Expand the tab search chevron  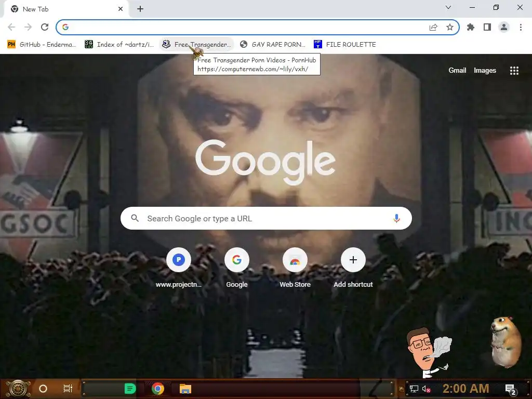[448, 7]
